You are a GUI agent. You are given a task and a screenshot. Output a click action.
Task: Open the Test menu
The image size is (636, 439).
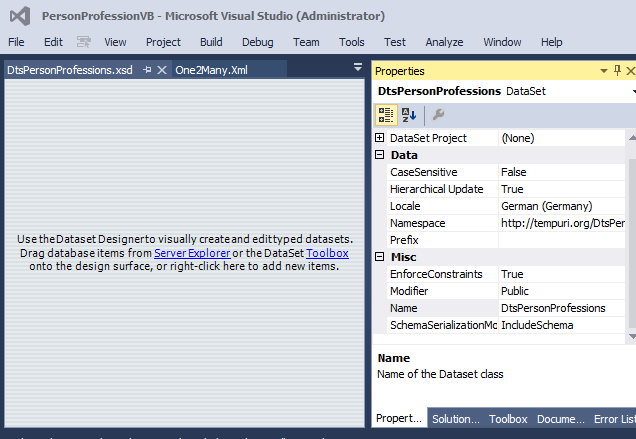395,42
